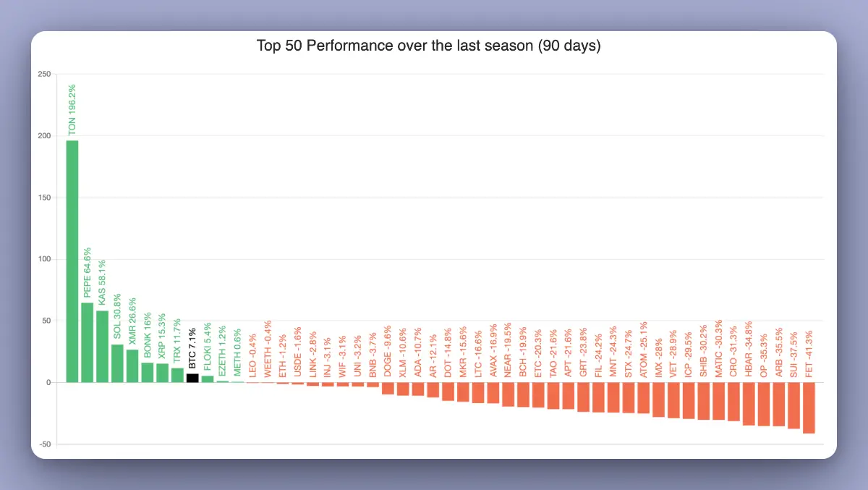The image size is (868, 490).
Task: Click the -50 y-axis tick label
Action: click(x=45, y=444)
